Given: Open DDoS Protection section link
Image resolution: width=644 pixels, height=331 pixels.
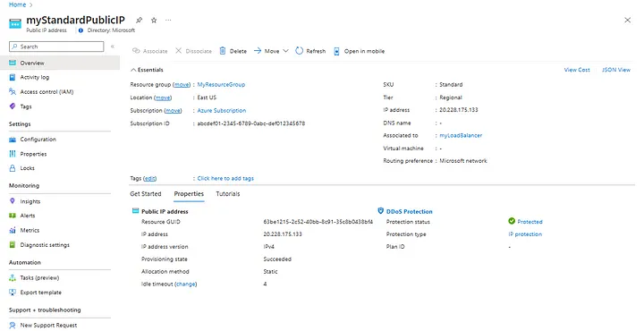Looking at the screenshot, I should [x=409, y=211].
